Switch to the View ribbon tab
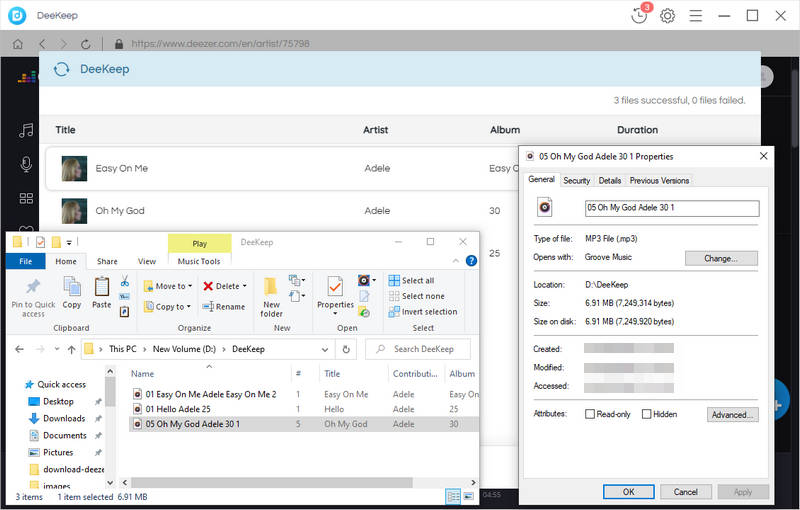800x510 pixels. coord(147,261)
